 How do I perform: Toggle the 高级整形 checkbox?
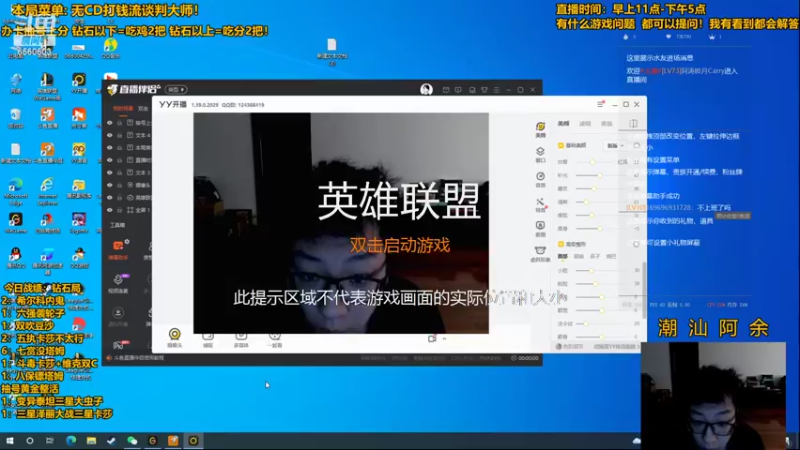[561, 244]
